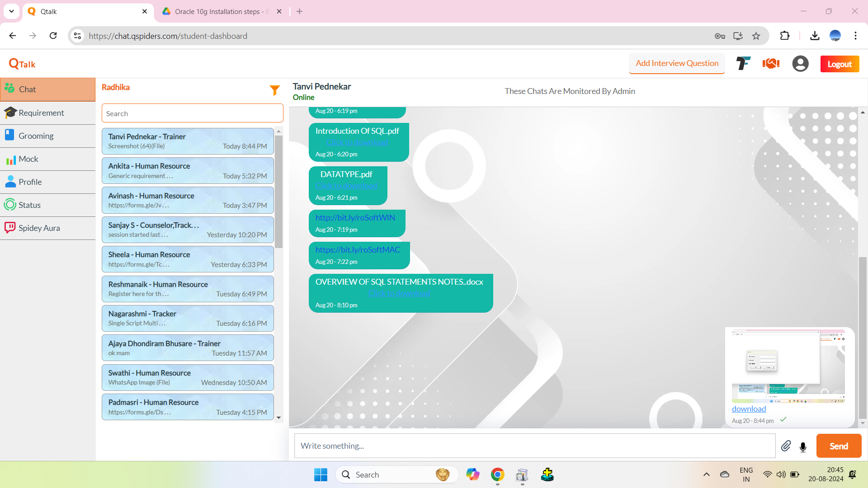Open the bit.ly/roSoftWIN link
Image resolution: width=868 pixels, height=488 pixels.
click(x=355, y=218)
